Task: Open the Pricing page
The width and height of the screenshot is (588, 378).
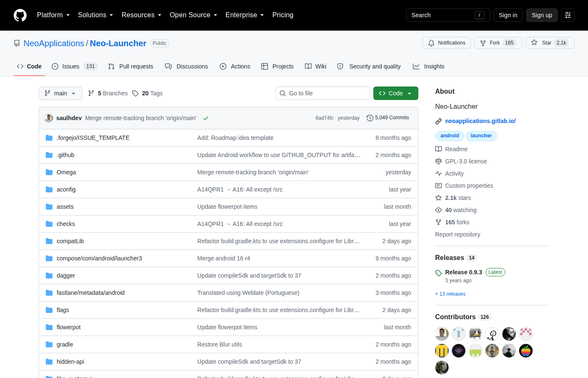Action: click(283, 15)
